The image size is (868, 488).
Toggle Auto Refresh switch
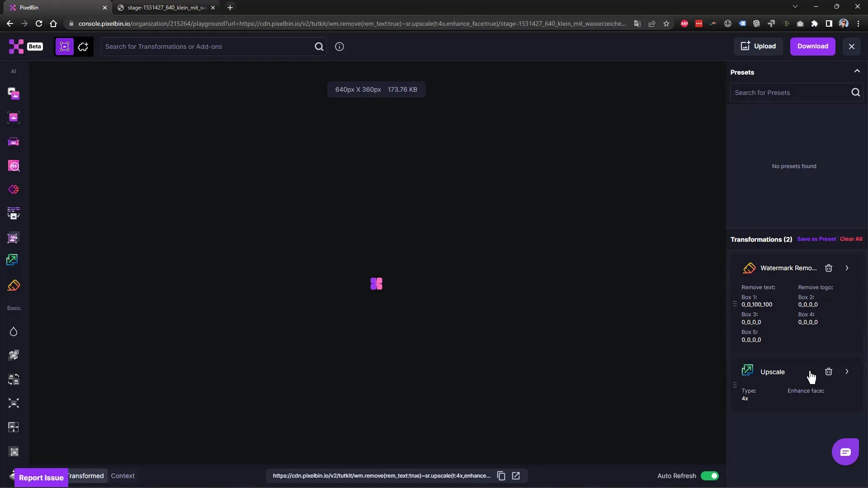tap(710, 475)
